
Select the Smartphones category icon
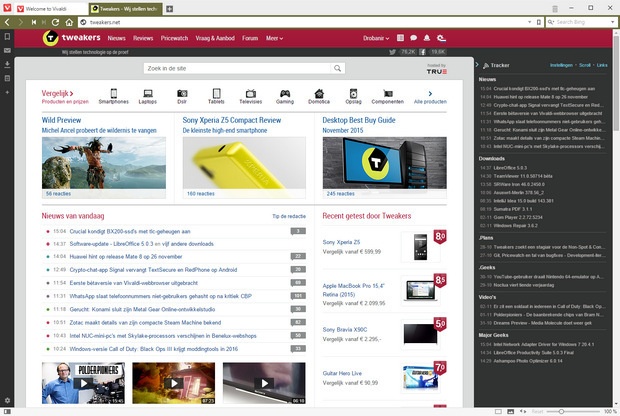113,93
